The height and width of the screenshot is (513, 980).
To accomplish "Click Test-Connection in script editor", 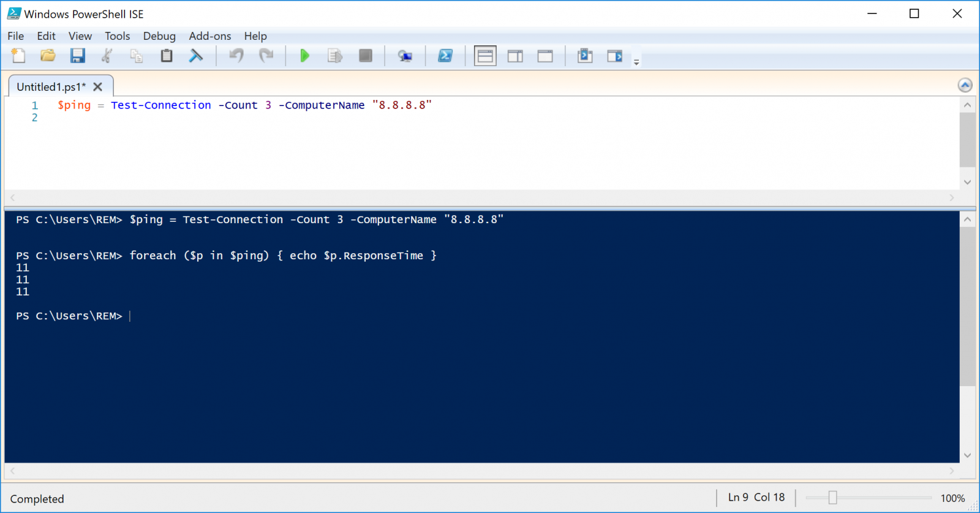I will tap(161, 105).
